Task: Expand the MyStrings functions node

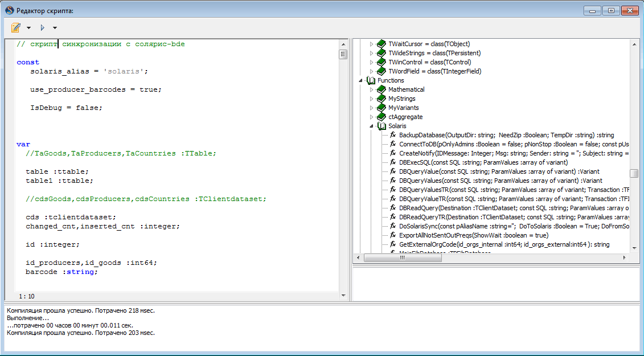Action: [x=371, y=99]
